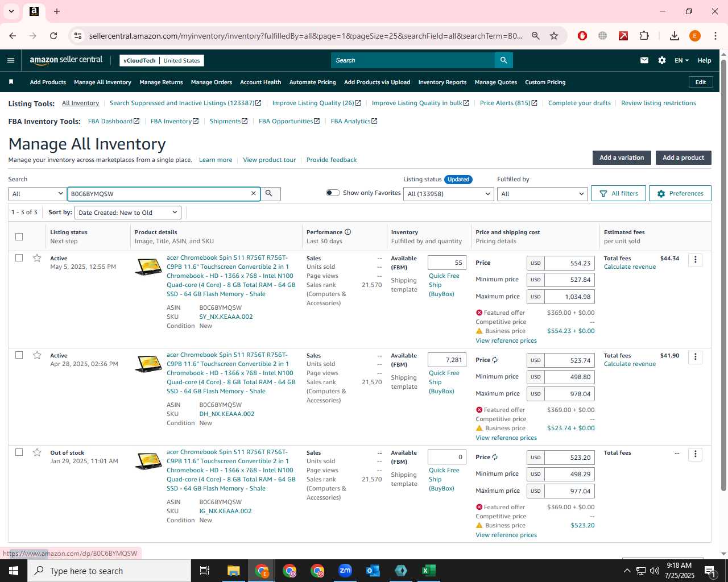Open the kebab menu for DH_NX.KEAAA.002 row
This screenshot has width=728, height=582.
click(695, 357)
